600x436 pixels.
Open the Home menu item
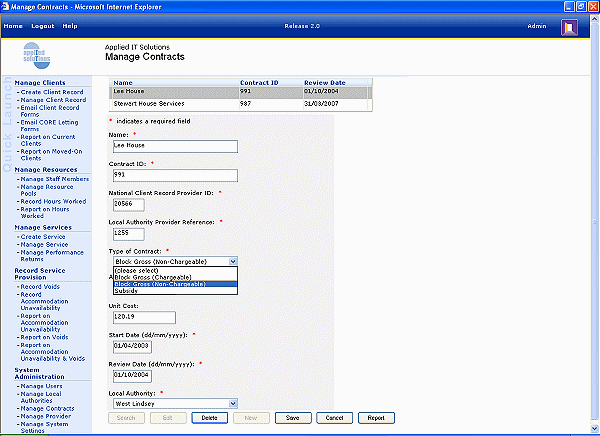13,25
